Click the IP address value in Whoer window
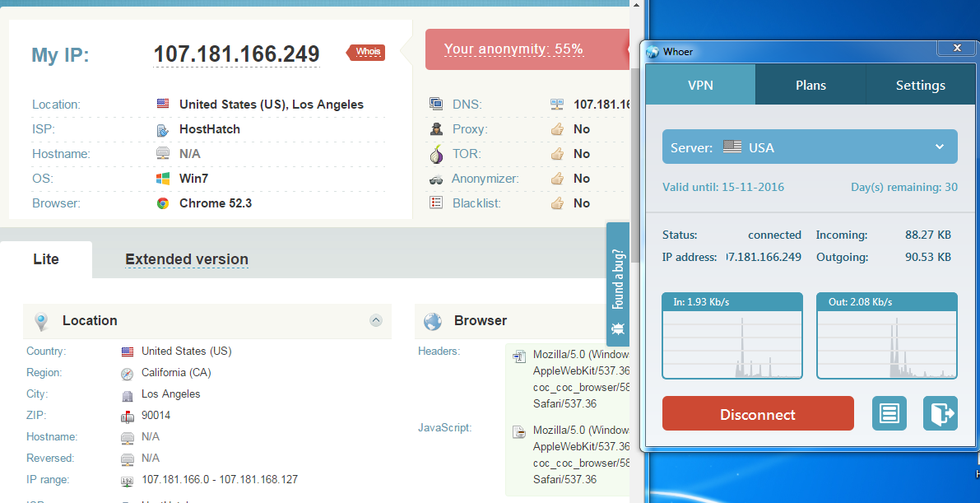980x503 pixels. 764,257
